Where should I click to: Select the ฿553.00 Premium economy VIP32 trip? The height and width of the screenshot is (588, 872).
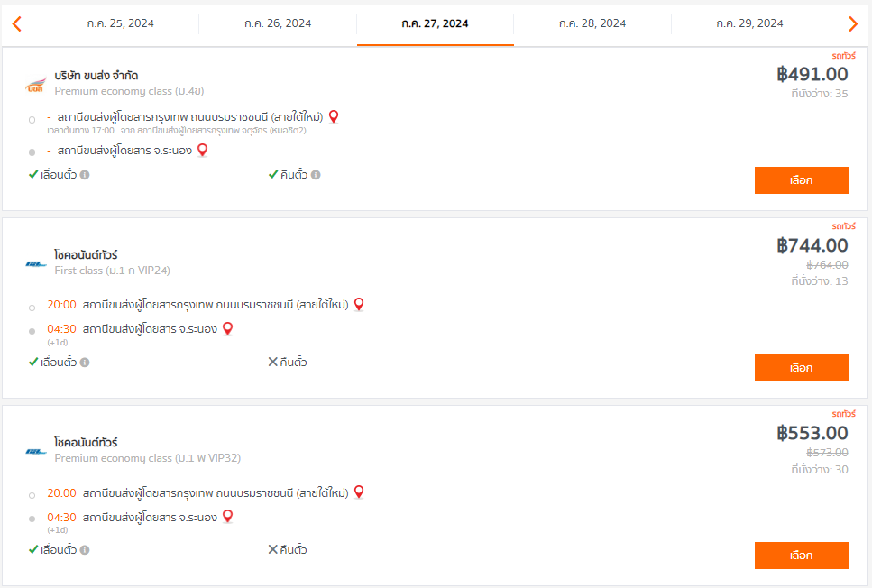(802, 556)
